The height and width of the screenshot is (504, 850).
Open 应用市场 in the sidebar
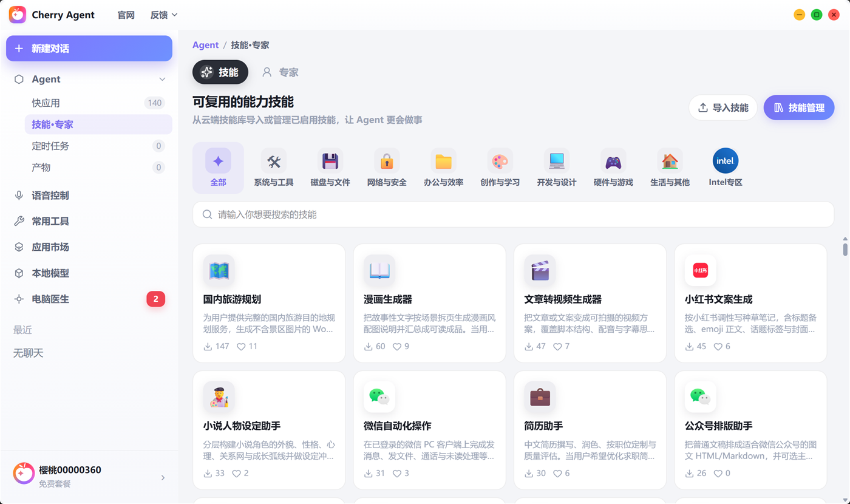click(x=89, y=247)
